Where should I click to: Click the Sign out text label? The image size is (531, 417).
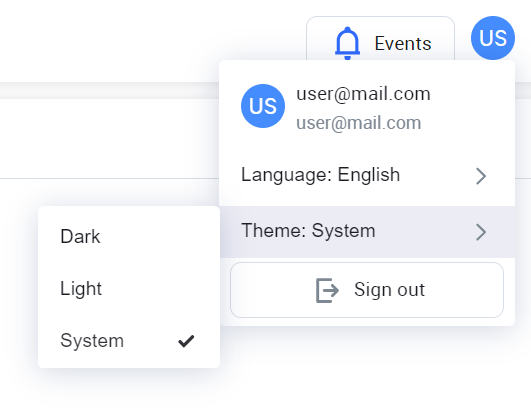click(x=389, y=290)
